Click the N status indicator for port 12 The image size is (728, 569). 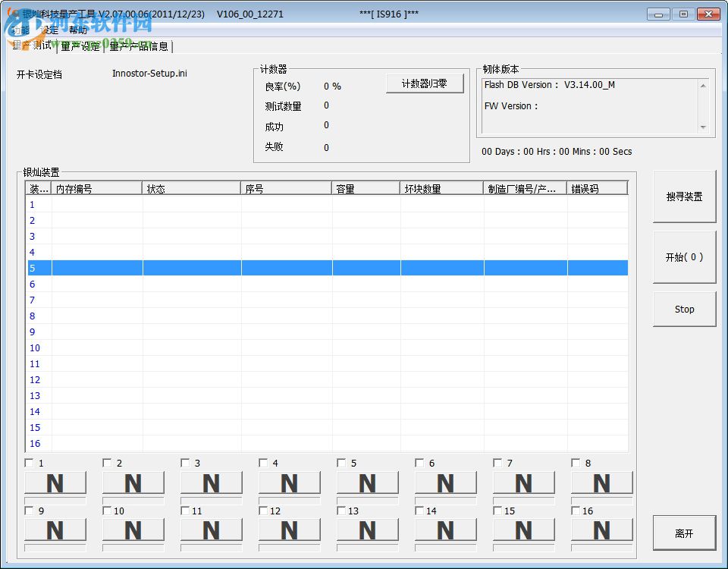pos(288,530)
